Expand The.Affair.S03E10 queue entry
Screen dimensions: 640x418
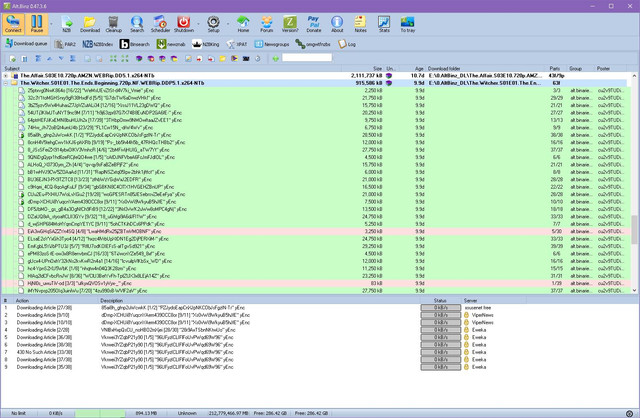[x=5, y=76]
